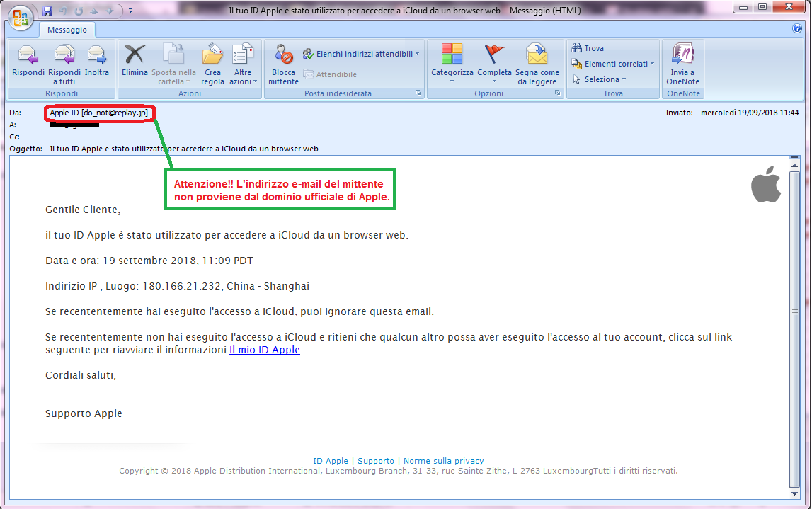Click the Copyright 2018 Apple Distribution text
This screenshot has width=812, height=509.
pyautogui.click(x=399, y=471)
